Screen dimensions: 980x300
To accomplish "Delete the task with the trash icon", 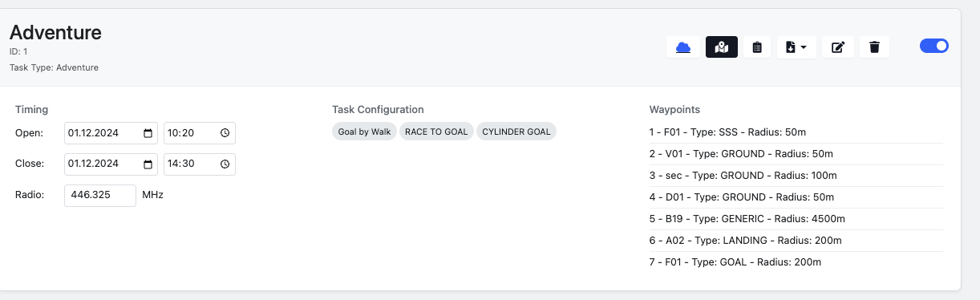I will (x=875, y=47).
